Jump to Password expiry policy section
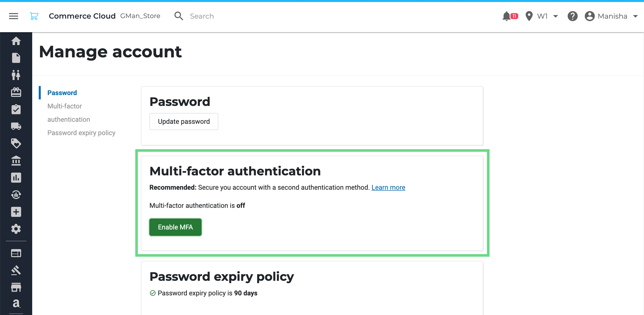Image resolution: width=644 pixels, height=315 pixels. click(82, 133)
